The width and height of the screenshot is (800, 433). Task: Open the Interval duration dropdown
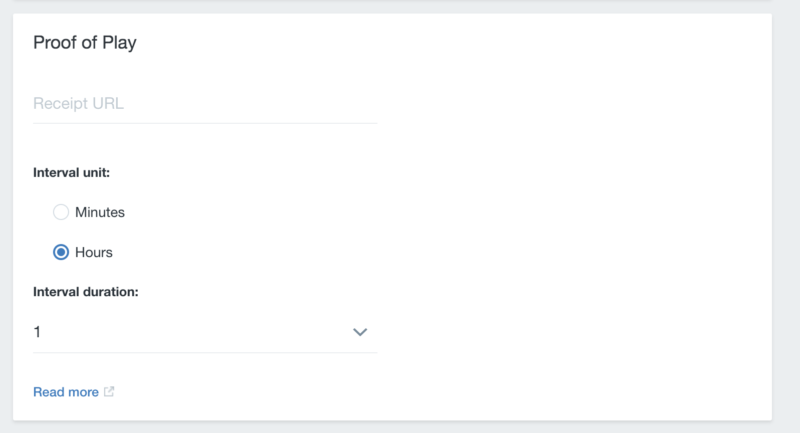tap(205, 333)
